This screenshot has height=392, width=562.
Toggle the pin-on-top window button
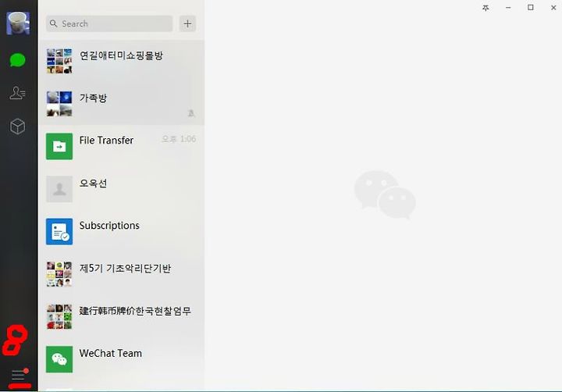coord(486,8)
